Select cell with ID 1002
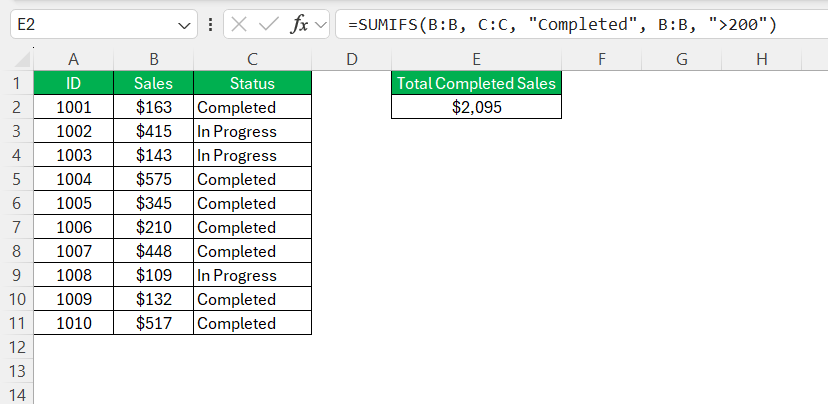 click(x=73, y=131)
